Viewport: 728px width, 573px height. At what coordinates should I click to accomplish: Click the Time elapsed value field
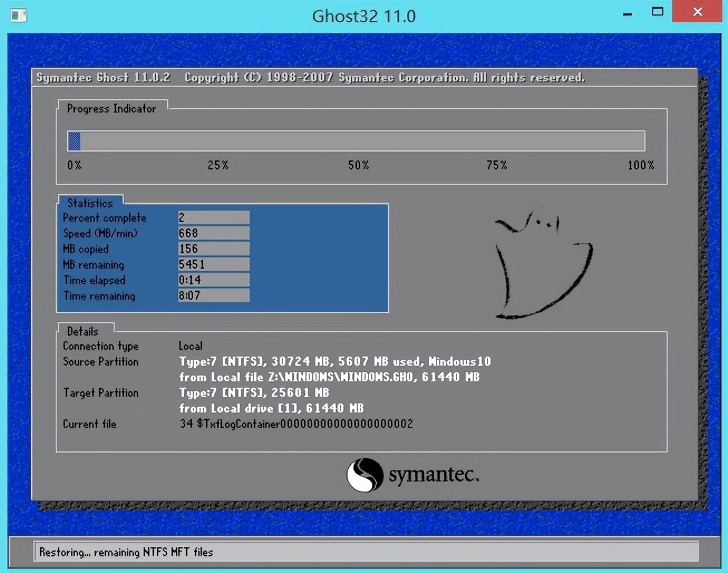click(213, 280)
